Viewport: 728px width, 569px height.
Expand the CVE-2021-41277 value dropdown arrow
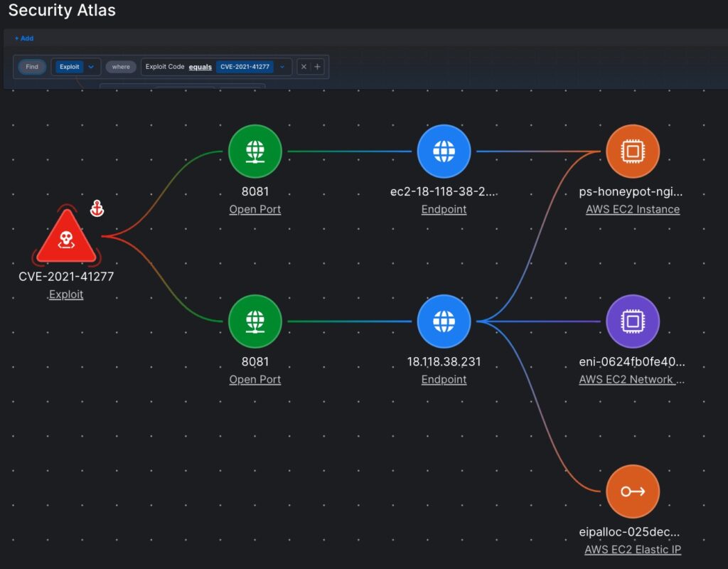[x=282, y=67]
